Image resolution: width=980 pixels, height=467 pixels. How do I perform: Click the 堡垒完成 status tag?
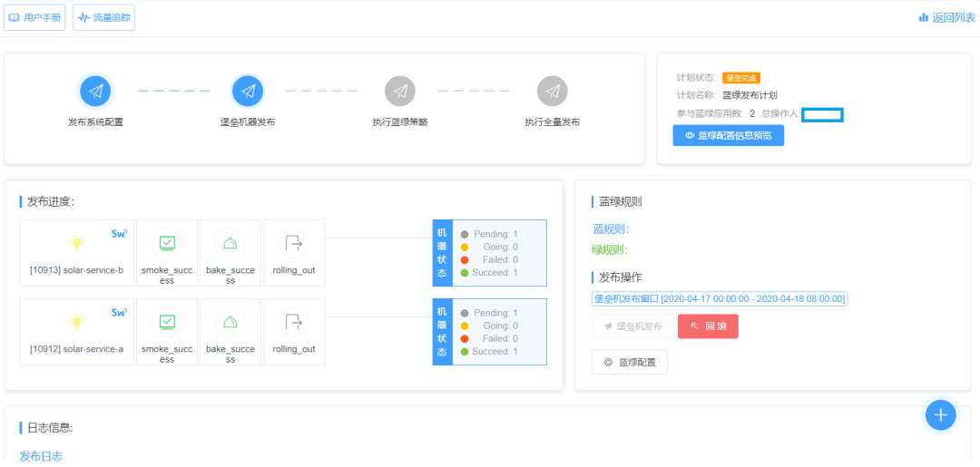pos(741,78)
